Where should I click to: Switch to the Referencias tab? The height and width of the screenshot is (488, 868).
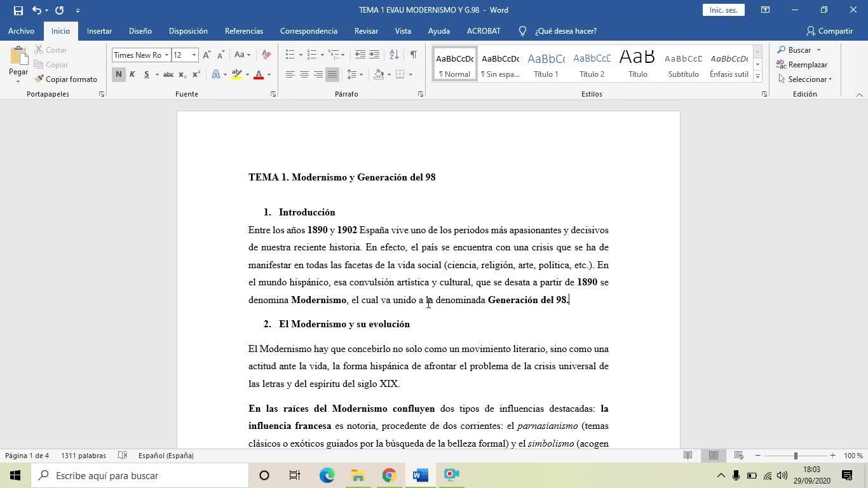pos(243,31)
